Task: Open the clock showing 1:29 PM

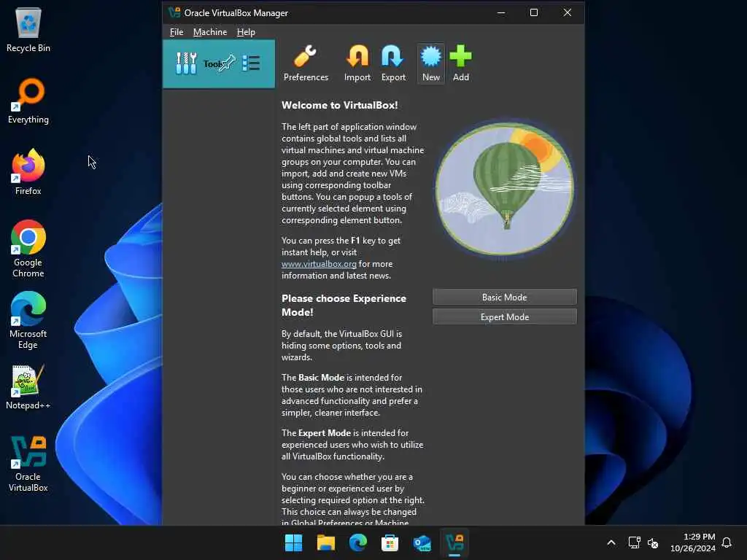Action: click(693, 542)
